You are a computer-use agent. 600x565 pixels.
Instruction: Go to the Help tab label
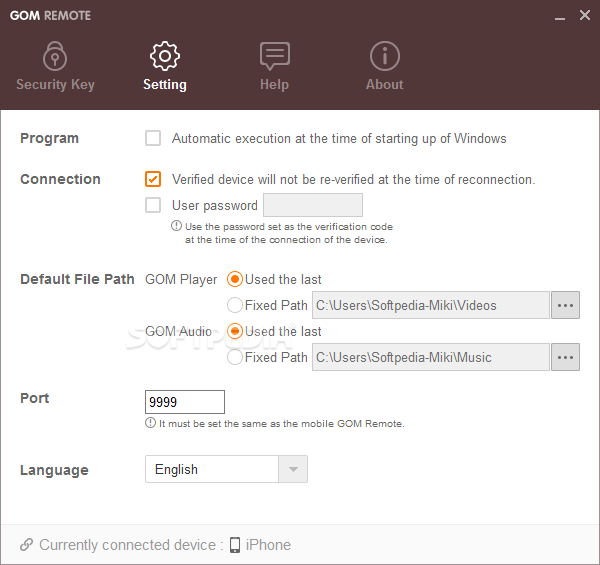click(x=274, y=85)
